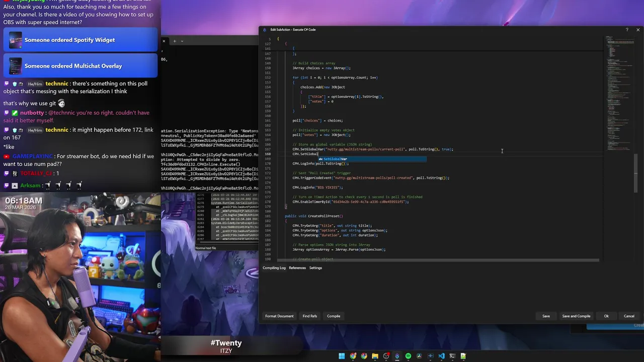Click the 06:18AM clock overlay
The width and height of the screenshot is (644, 362).
[x=24, y=201]
